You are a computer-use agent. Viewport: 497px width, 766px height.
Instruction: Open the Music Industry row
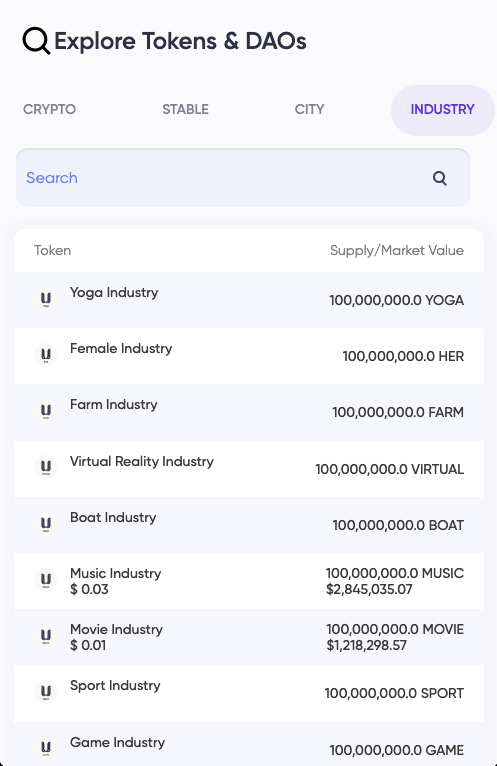[249, 581]
